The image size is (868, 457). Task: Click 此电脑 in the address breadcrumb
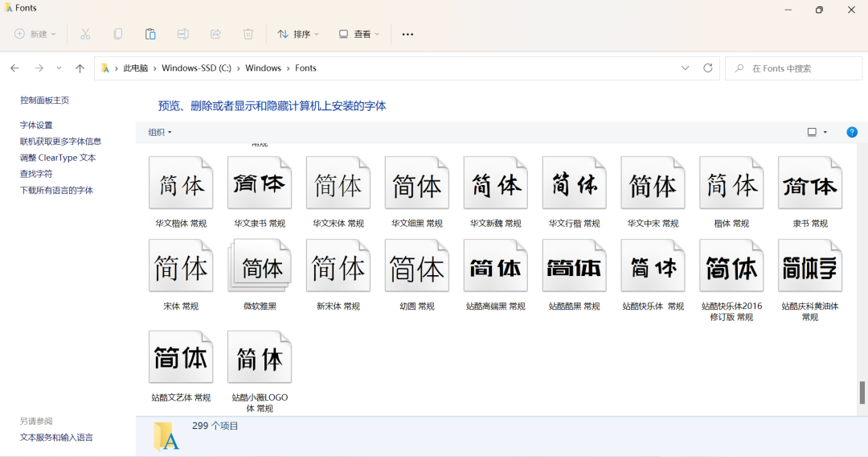click(x=136, y=68)
